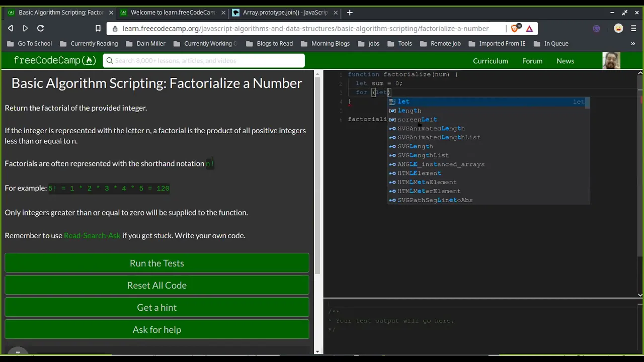Image resolution: width=644 pixels, height=362 pixels.
Task: Go back with the browser back arrow
Action: tap(11, 29)
